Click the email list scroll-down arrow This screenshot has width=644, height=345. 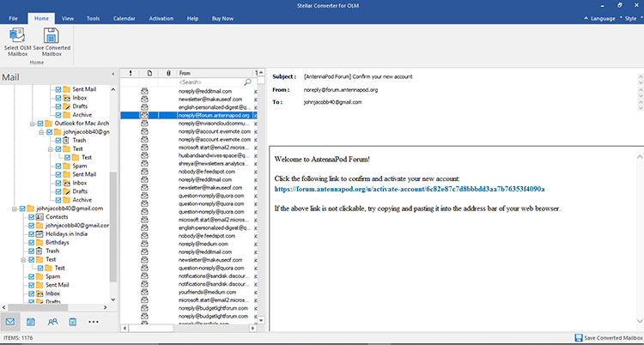261,319
